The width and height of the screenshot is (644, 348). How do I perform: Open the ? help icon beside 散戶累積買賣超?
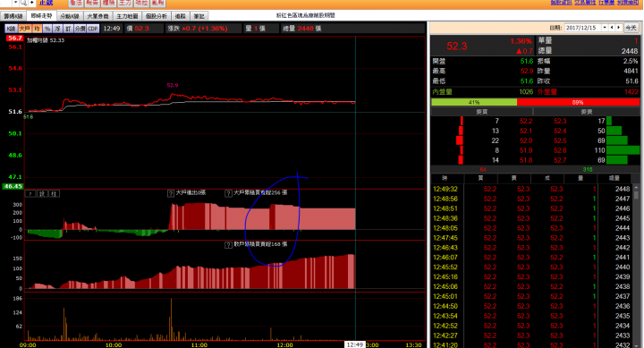(x=228, y=245)
